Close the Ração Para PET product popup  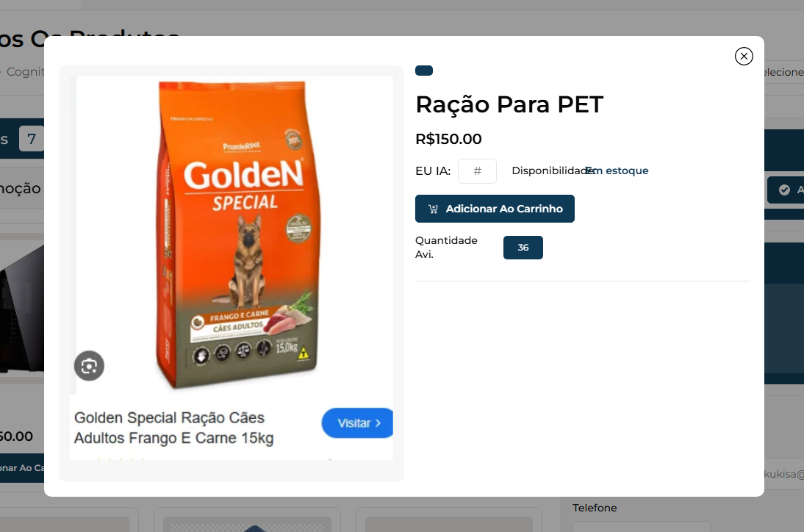coord(744,56)
